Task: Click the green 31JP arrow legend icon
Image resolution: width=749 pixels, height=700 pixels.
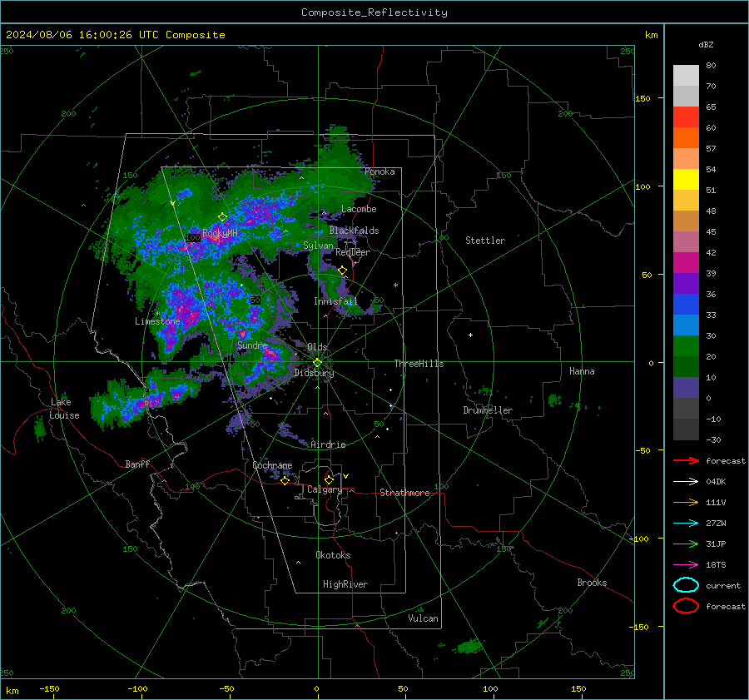Action: click(x=686, y=544)
